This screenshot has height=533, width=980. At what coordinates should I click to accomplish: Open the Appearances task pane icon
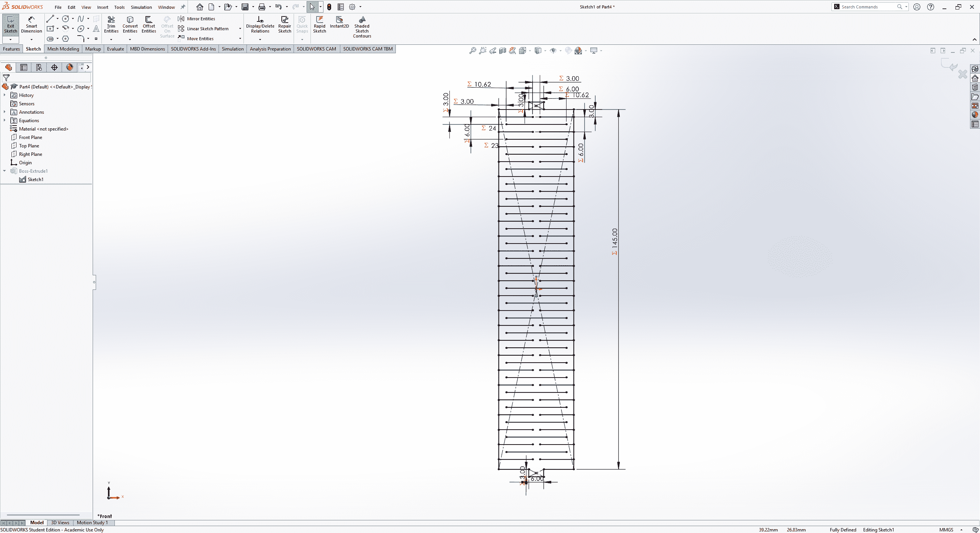[975, 115]
